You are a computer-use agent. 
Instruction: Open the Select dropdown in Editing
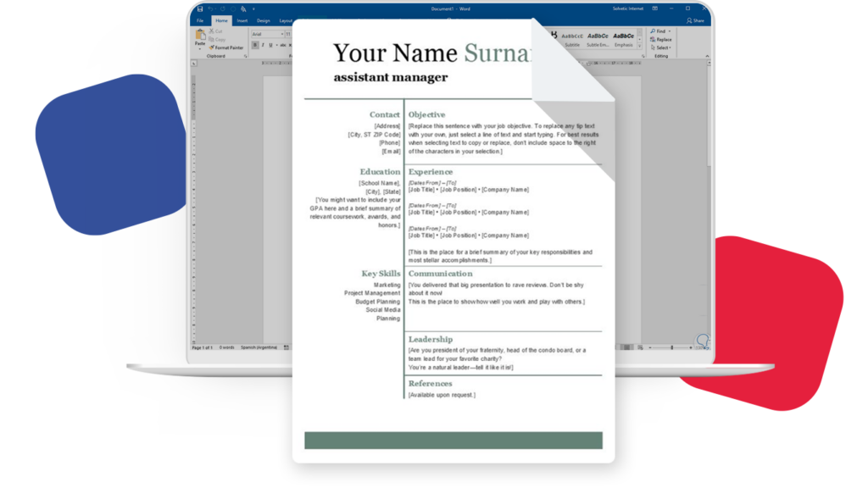[x=661, y=47]
